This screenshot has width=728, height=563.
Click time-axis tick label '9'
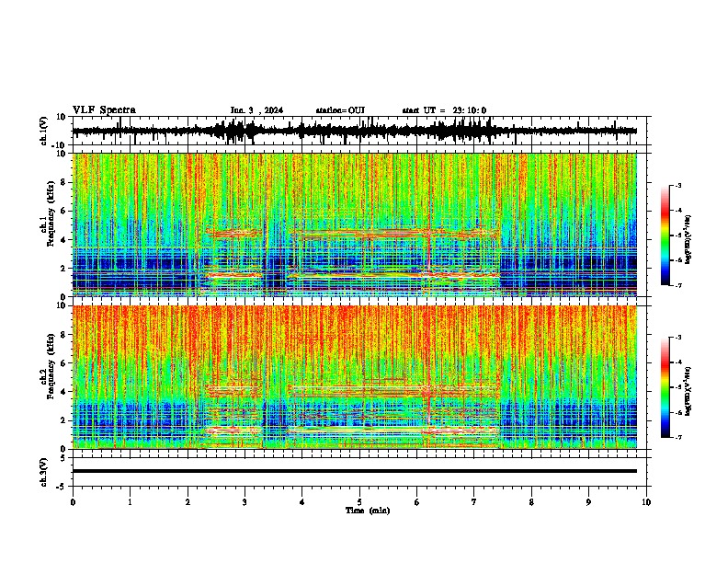pos(588,502)
